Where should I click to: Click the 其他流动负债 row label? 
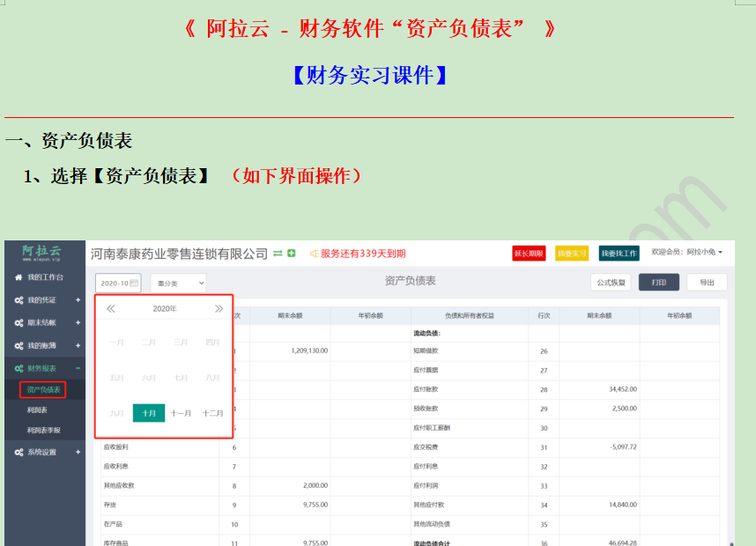tap(432, 524)
